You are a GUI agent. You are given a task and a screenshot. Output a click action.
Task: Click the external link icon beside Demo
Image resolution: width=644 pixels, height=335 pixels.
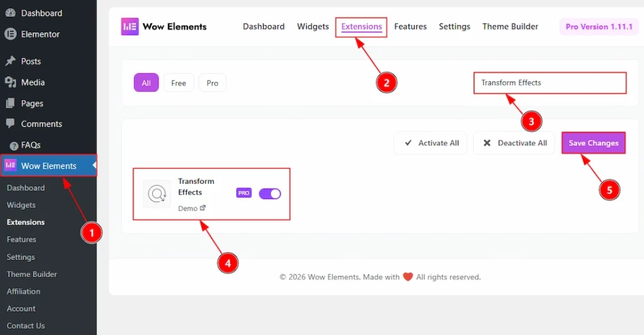[x=203, y=208]
